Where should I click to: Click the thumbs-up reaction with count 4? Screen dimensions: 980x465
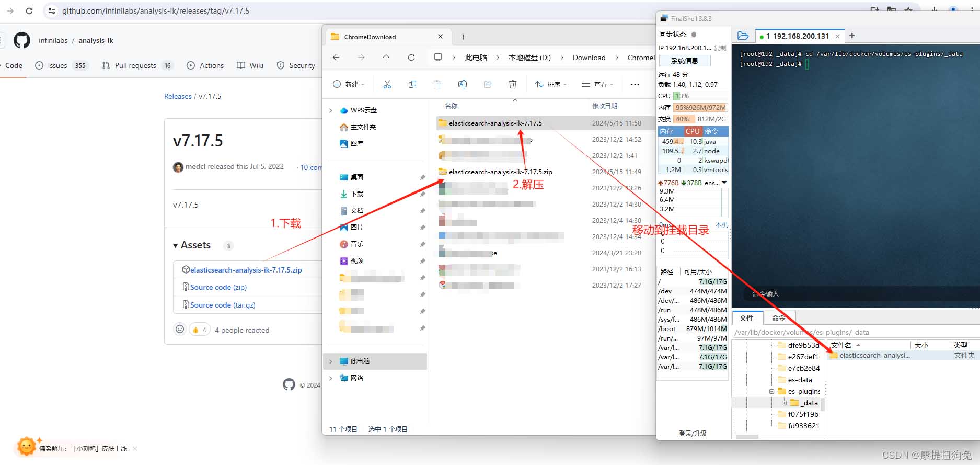(200, 330)
